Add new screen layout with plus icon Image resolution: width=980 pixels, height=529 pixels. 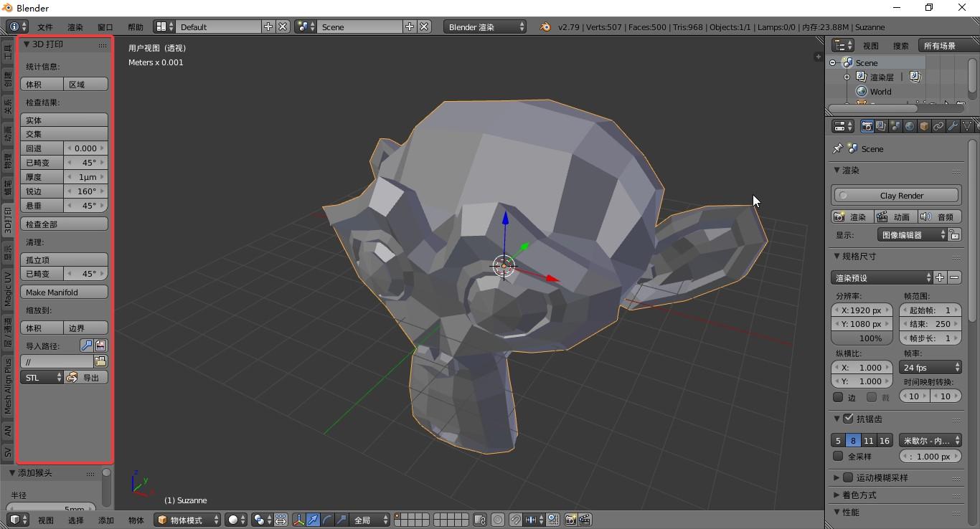click(268, 27)
